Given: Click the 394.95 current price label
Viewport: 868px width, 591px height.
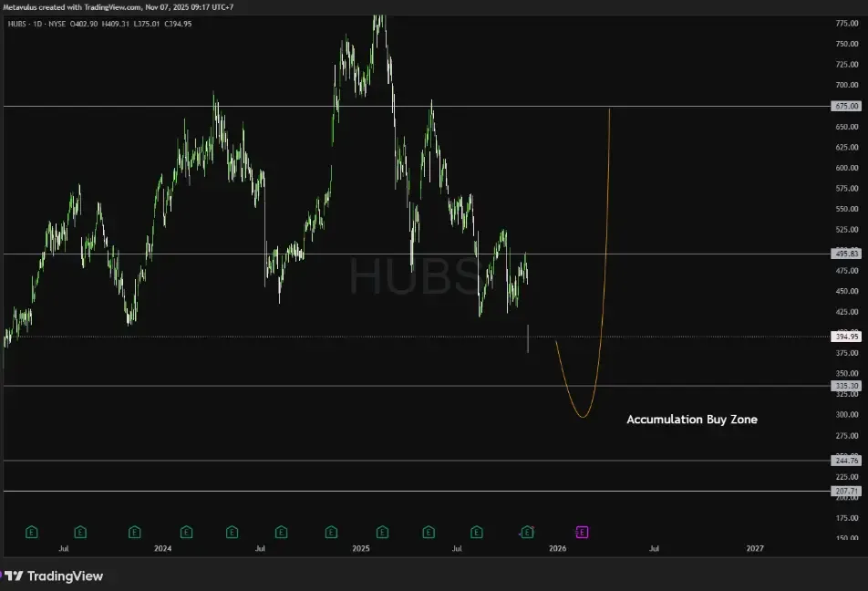Looking at the screenshot, I should [x=846, y=337].
